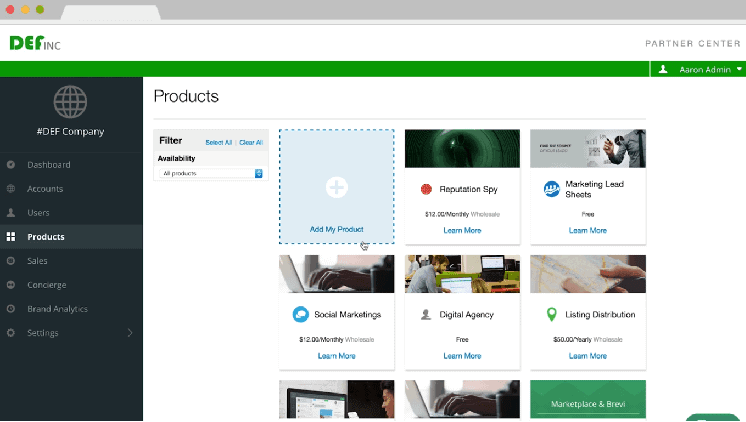This screenshot has height=422, width=746.
Task: Click the Social Marketings product title
Action: click(348, 314)
